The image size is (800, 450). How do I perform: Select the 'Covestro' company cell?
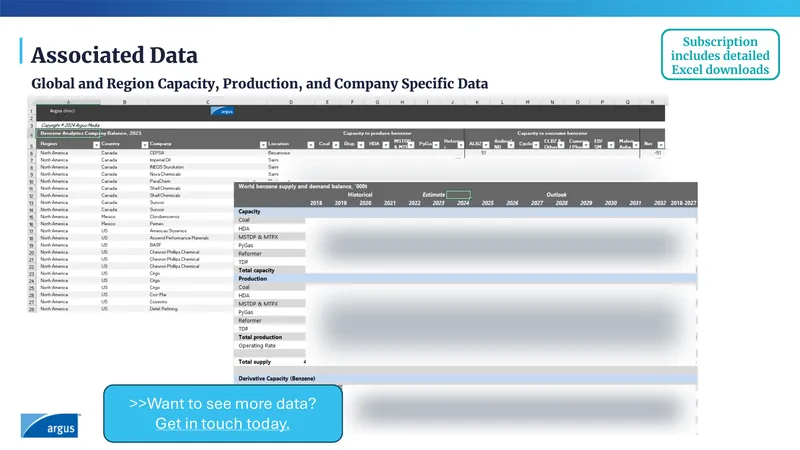coord(158,302)
